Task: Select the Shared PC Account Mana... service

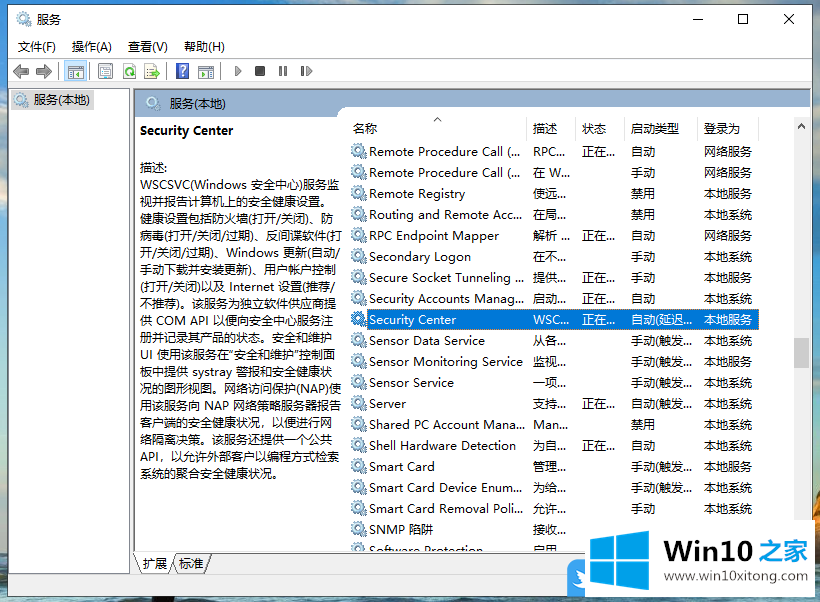Action: coord(554,425)
